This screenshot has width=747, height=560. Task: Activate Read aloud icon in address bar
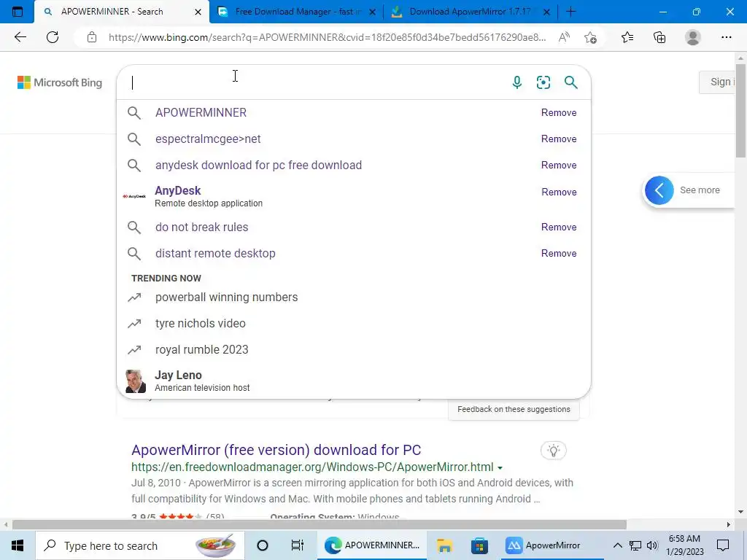(564, 37)
